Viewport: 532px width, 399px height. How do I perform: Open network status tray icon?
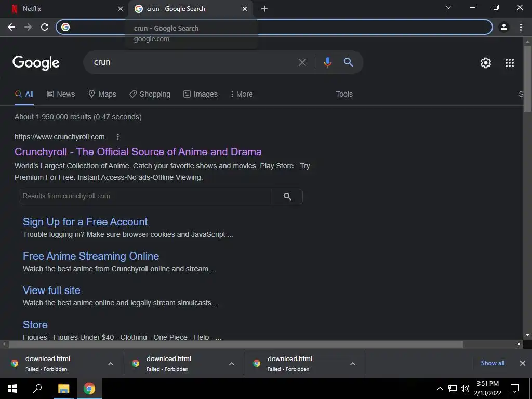pos(452,389)
